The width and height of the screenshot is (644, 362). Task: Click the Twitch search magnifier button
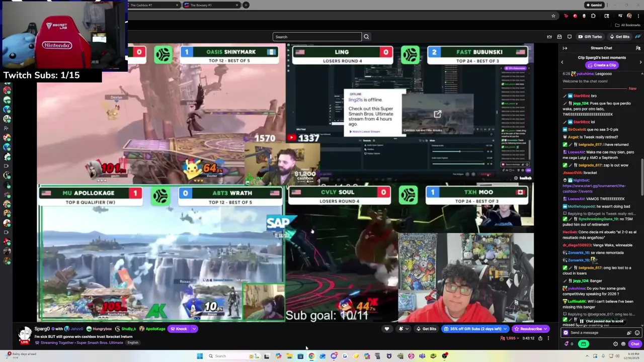coord(366,37)
